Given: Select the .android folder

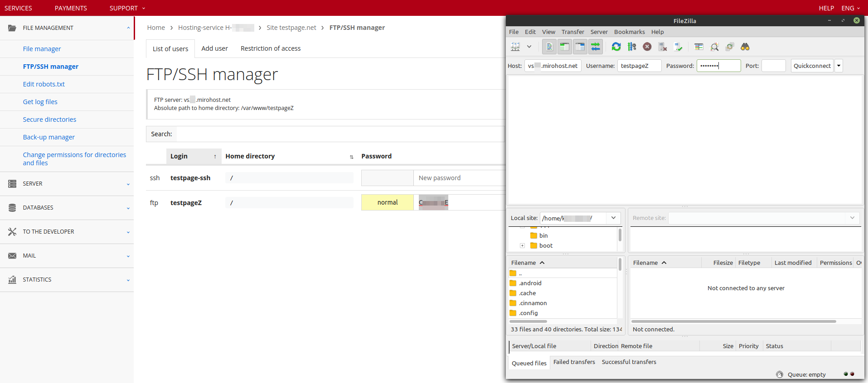Looking at the screenshot, I should click(530, 283).
